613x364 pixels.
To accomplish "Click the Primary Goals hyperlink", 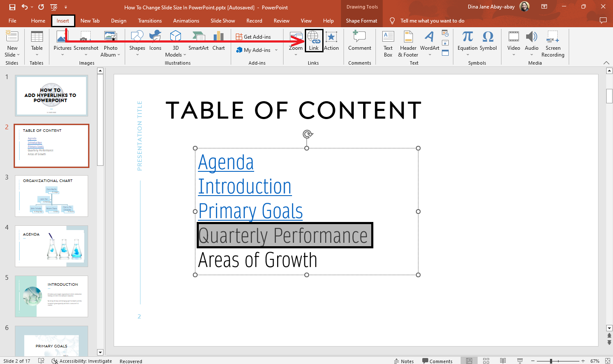I will tap(250, 211).
